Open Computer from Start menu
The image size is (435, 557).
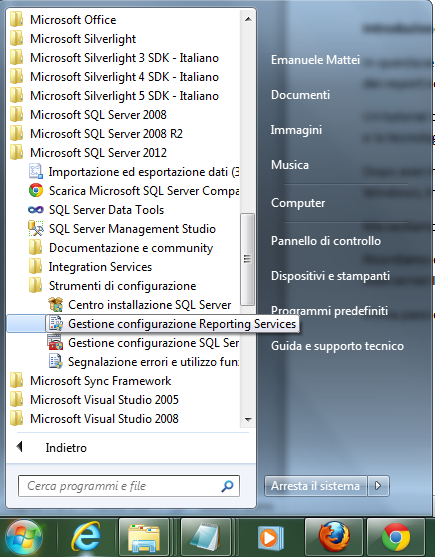coord(298,203)
